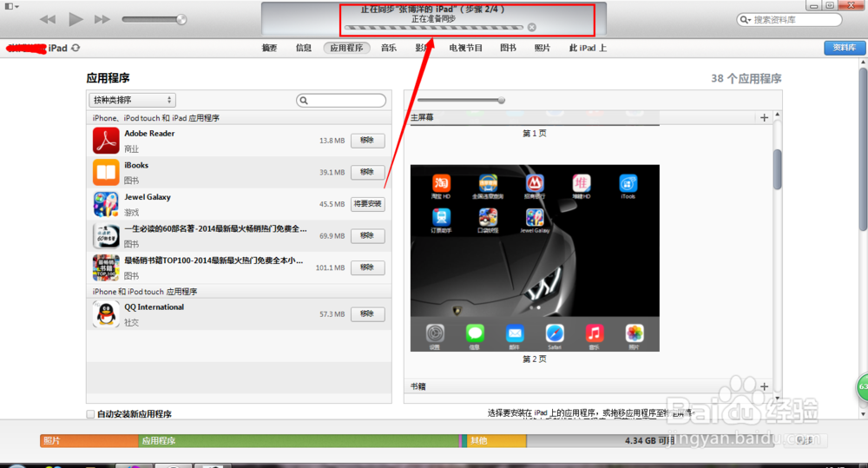Click the previous track button
868x468 pixels.
click(48, 19)
